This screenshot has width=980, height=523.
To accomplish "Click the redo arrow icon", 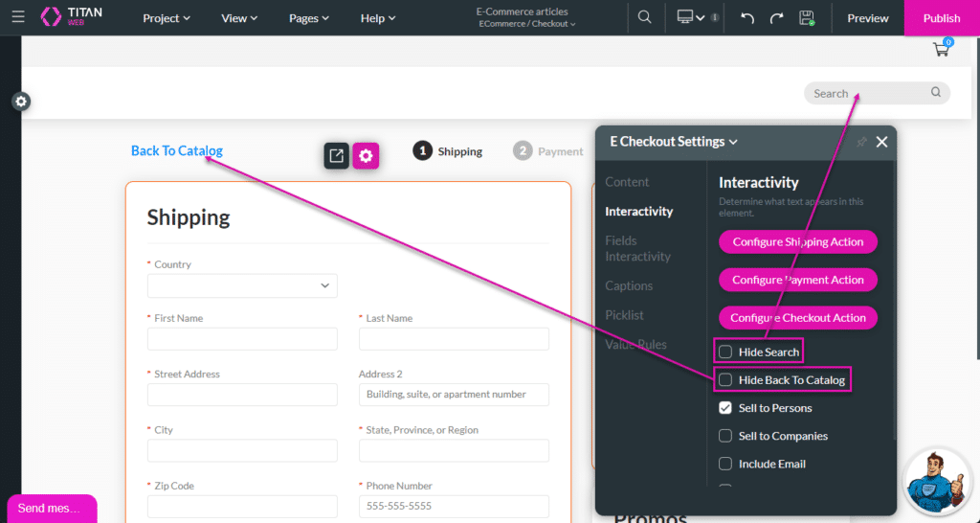I will [777, 17].
